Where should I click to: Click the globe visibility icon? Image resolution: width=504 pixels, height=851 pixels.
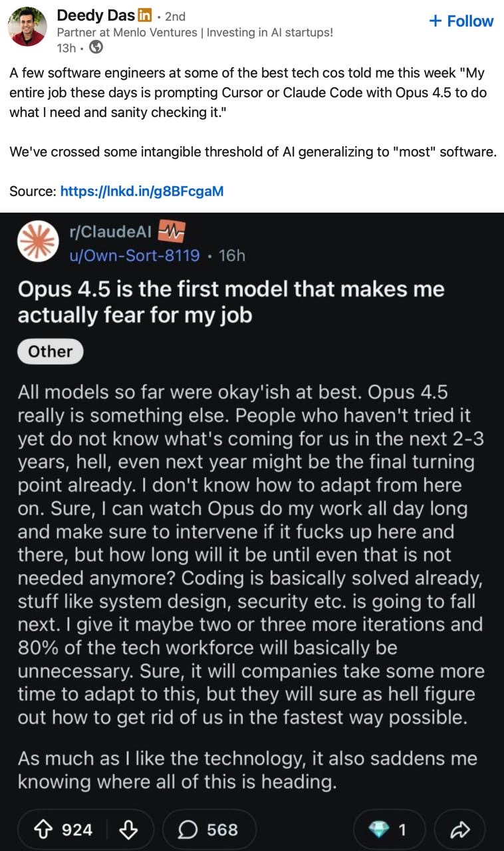96,47
